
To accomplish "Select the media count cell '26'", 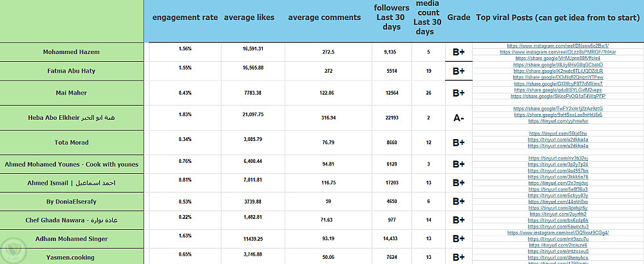I will coord(429,93).
